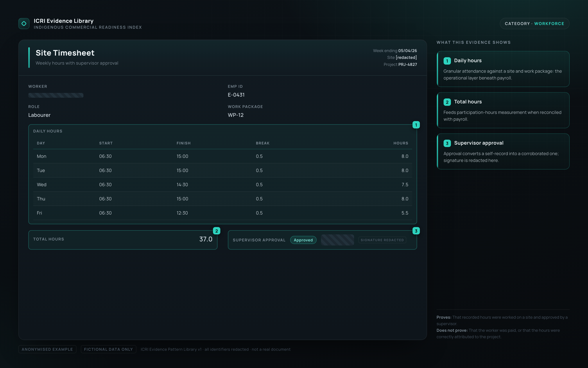The width and height of the screenshot is (588, 368).
Task: Click Fri hours value 5.5
Action: [405, 213]
